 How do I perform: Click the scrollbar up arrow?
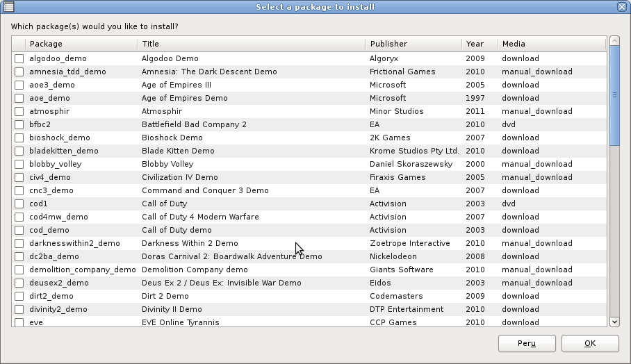614,41
